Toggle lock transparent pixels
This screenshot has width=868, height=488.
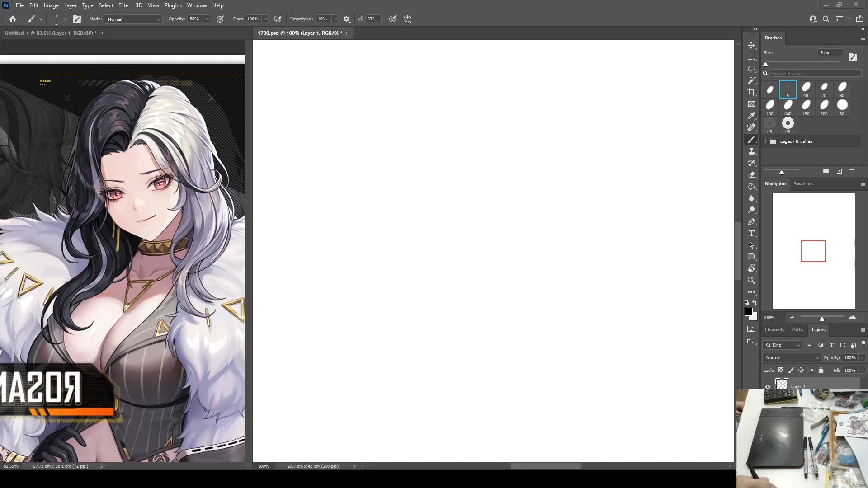point(781,370)
